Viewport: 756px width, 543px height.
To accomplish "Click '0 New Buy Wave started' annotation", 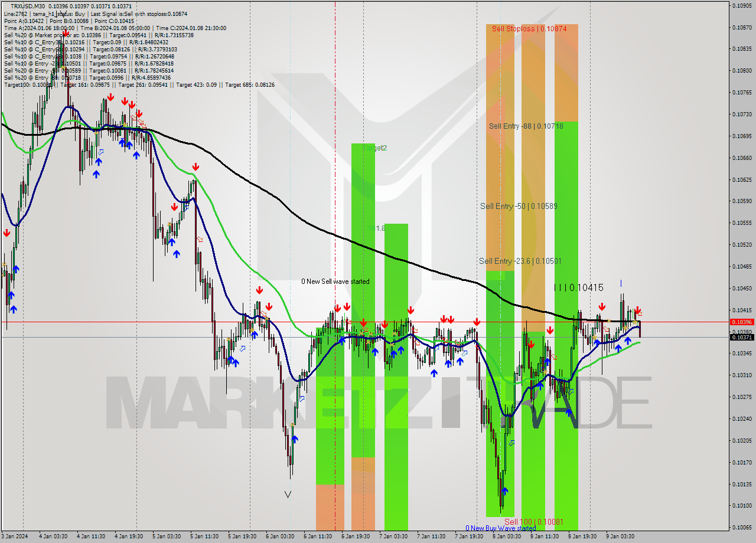I will 500,528.
